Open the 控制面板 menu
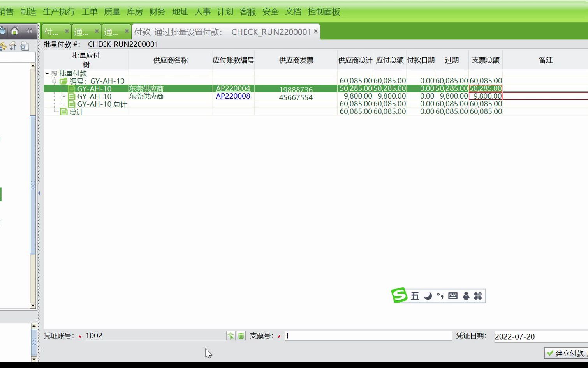The image size is (588, 368). [324, 12]
